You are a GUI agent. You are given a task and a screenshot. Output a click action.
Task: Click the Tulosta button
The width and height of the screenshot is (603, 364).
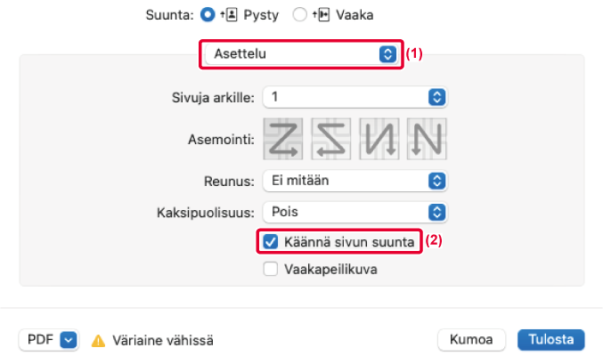[551, 340]
